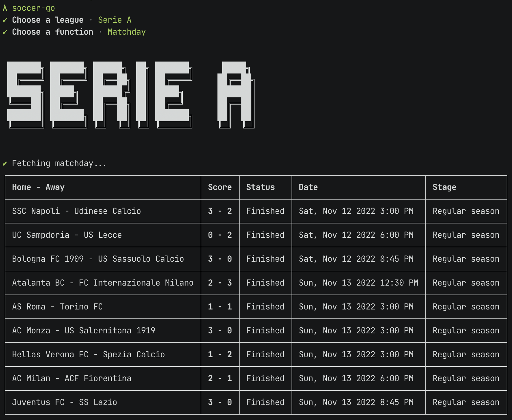Viewport: 512px width, 420px height.
Task: Click the 2 - 1 score for Milan match
Action: [x=220, y=378]
